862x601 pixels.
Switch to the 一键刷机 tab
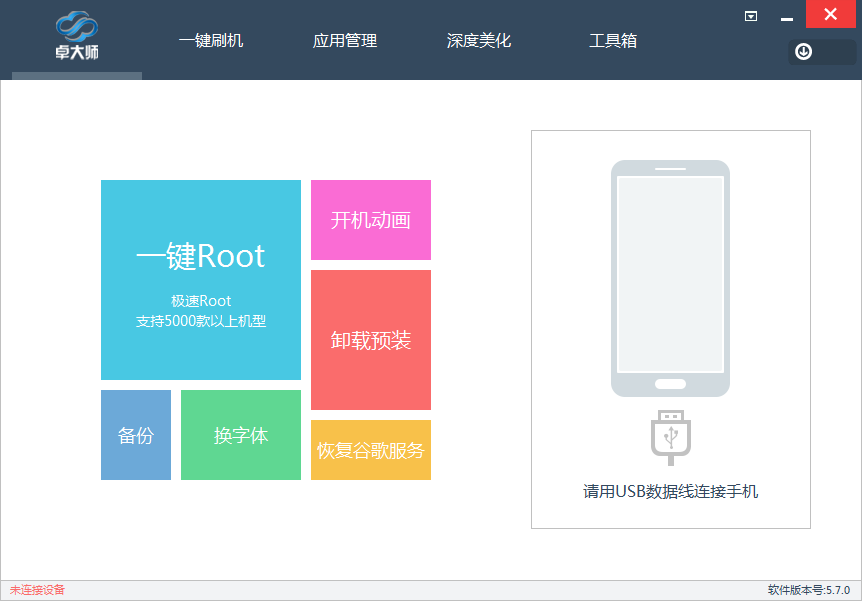tap(210, 42)
